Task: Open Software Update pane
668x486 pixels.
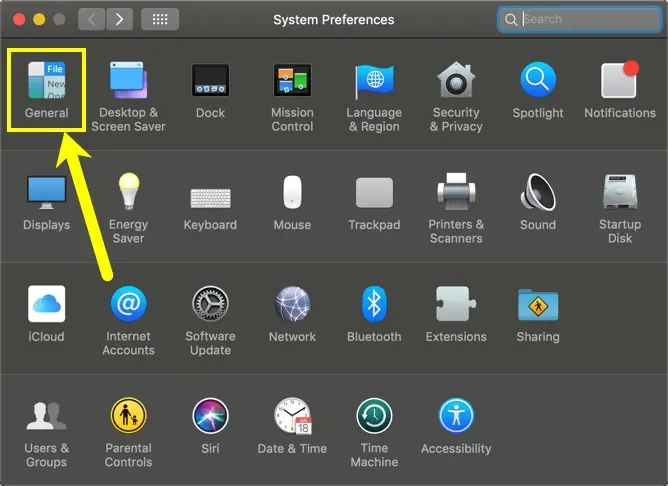Action: click(x=210, y=320)
